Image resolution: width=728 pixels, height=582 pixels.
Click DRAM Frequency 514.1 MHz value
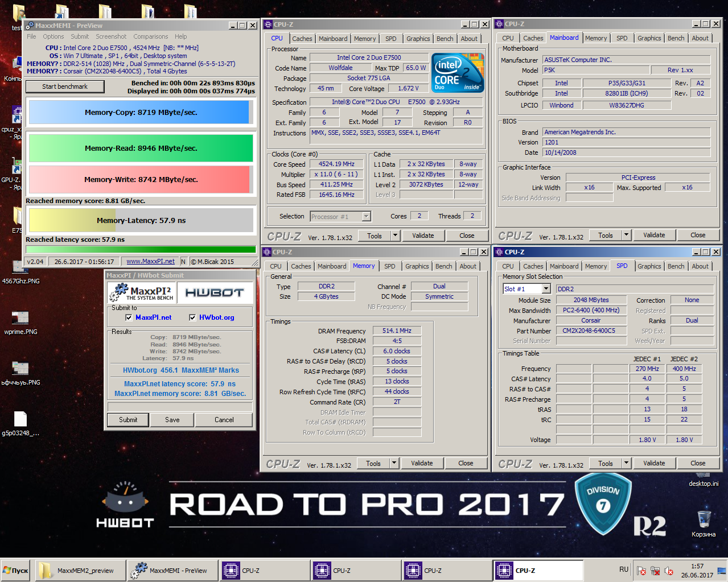397,331
